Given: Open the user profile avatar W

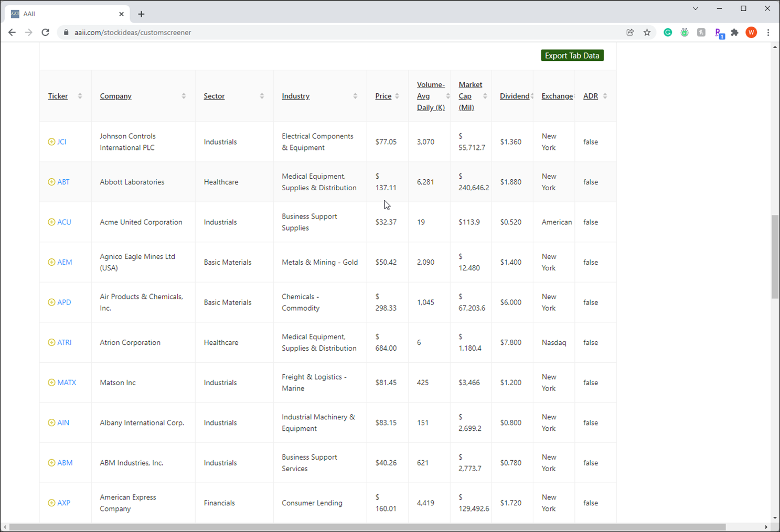Looking at the screenshot, I should click(x=751, y=32).
